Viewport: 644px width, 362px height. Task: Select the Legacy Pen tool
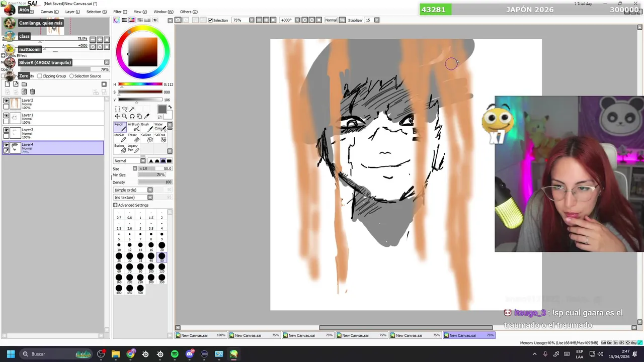(x=133, y=148)
